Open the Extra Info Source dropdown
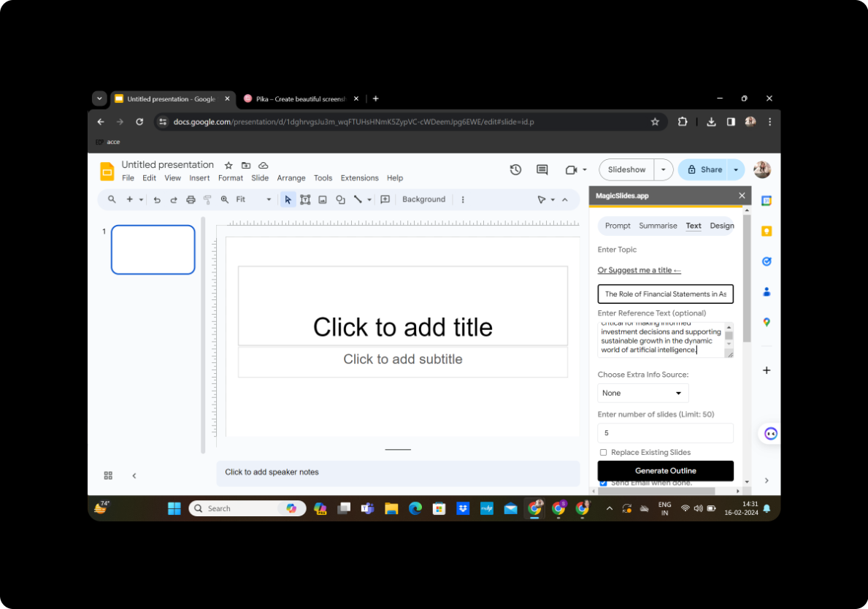 click(x=642, y=393)
